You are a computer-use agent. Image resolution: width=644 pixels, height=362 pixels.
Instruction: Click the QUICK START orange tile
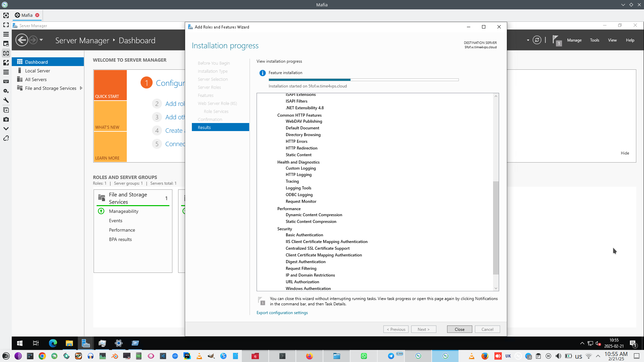[110, 85]
